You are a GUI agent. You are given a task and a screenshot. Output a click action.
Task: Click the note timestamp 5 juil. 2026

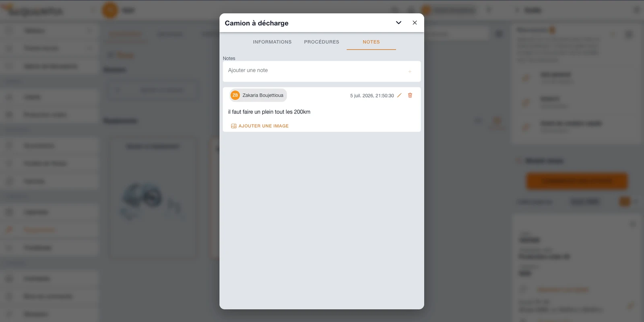pyautogui.click(x=372, y=96)
